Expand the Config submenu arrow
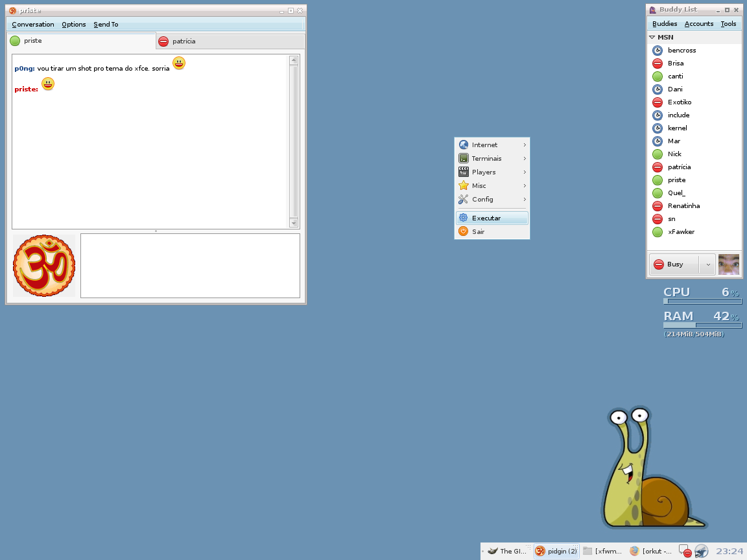The image size is (747, 560). [525, 200]
